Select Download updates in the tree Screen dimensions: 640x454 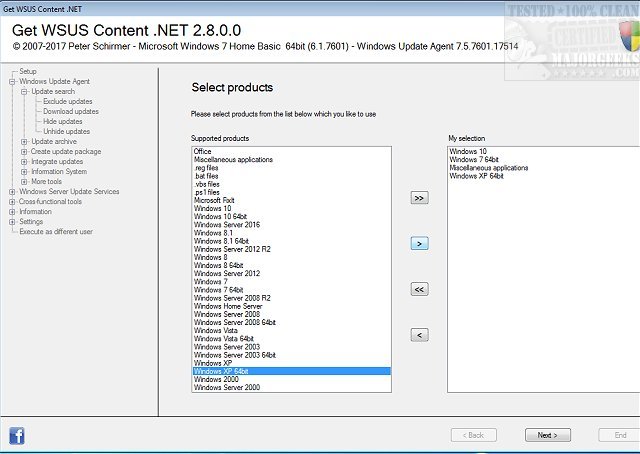click(71, 111)
